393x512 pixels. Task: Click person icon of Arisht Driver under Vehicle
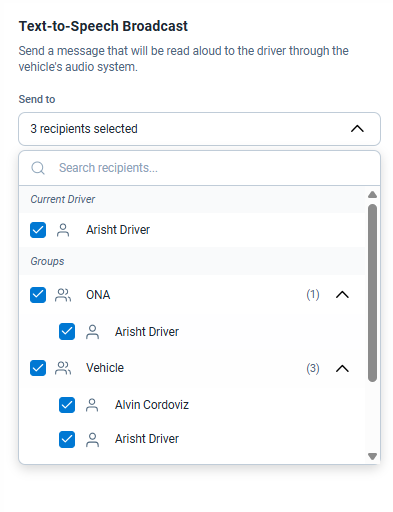[x=92, y=439]
